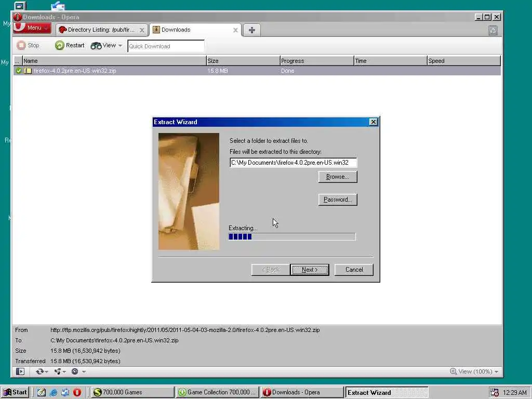Open Opera Unite icon dropdown

pos(60,371)
